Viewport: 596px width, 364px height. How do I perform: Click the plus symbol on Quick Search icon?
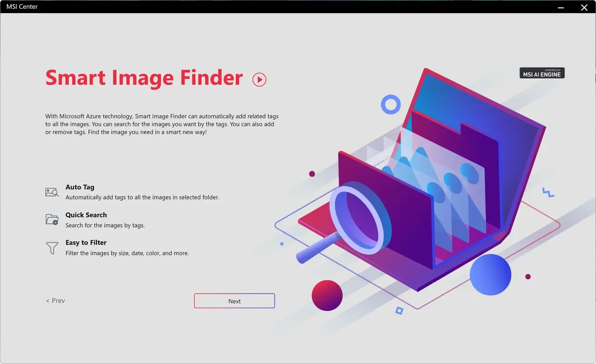(55, 222)
